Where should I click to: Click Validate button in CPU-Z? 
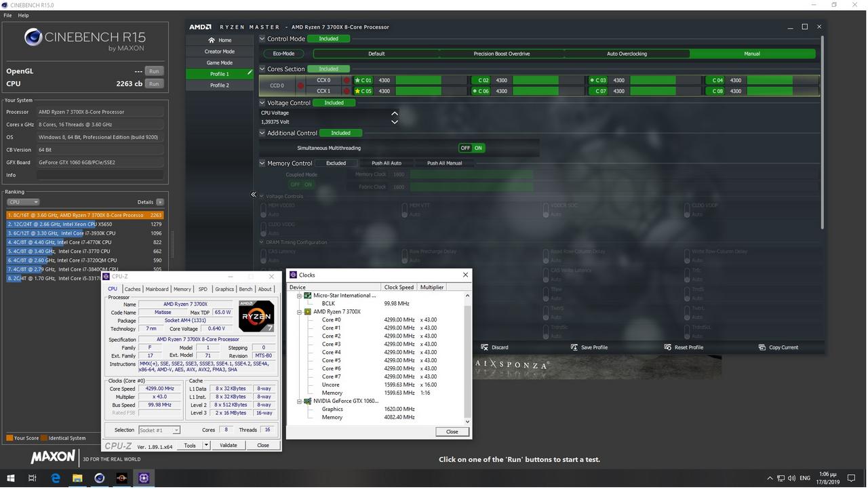[229, 446]
